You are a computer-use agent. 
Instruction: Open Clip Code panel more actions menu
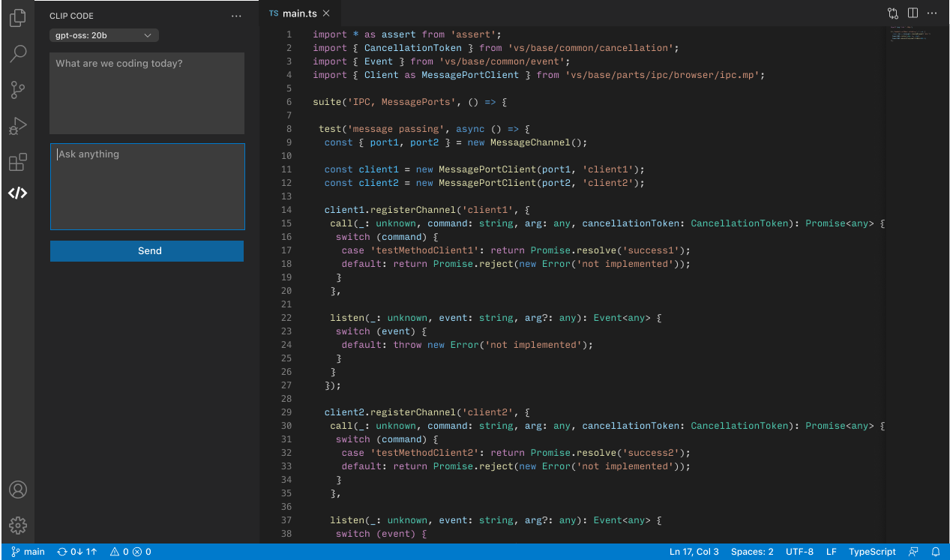(237, 16)
